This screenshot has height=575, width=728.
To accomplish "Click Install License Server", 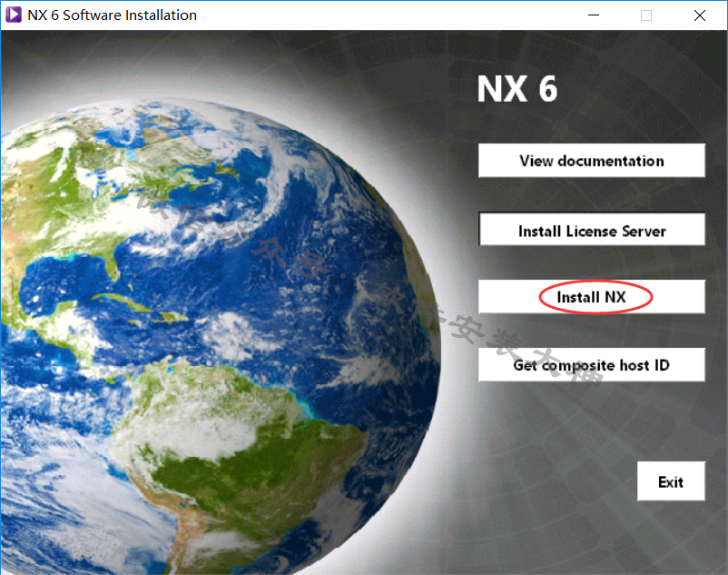I will [x=592, y=229].
